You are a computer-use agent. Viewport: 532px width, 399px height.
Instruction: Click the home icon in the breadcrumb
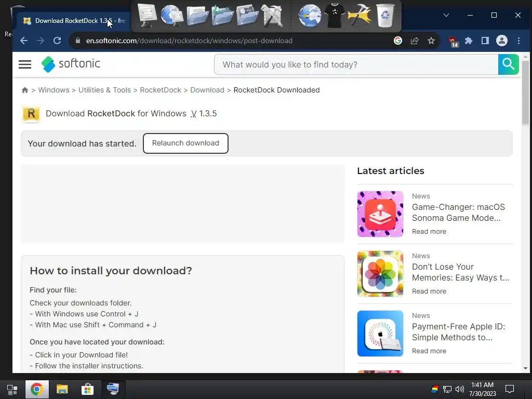(x=25, y=90)
